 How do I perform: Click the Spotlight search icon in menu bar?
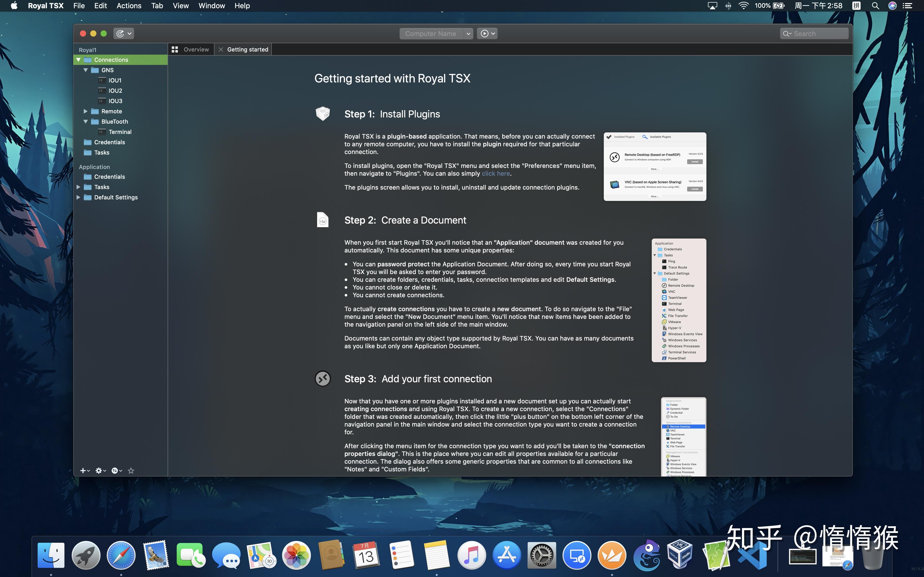(x=875, y=6)
